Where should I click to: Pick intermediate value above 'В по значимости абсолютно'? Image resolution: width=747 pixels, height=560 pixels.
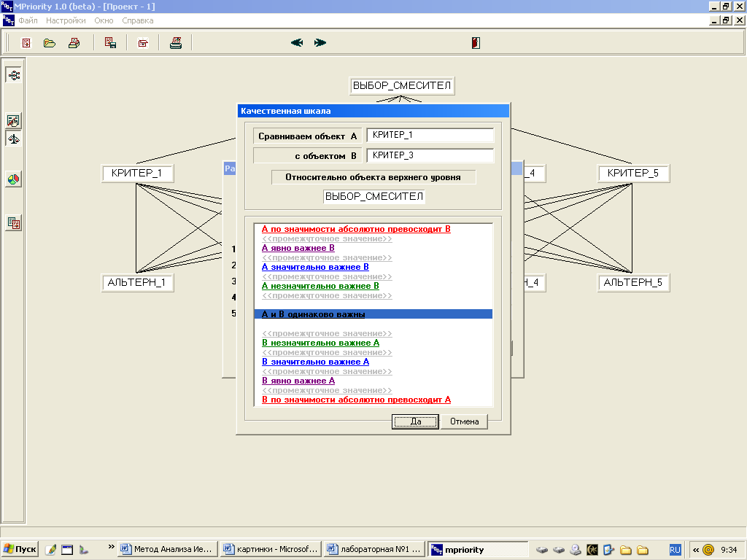coord(327,391)
